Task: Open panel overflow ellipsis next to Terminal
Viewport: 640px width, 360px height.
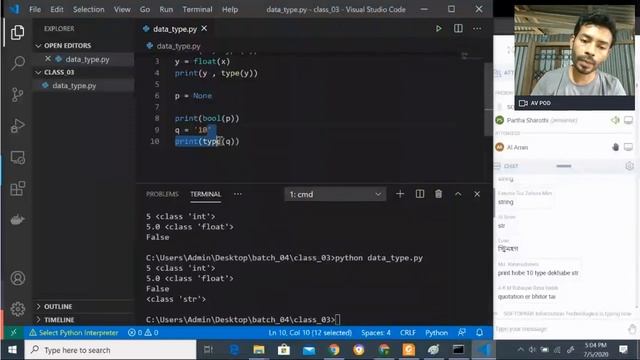Action: coord(238,194)
